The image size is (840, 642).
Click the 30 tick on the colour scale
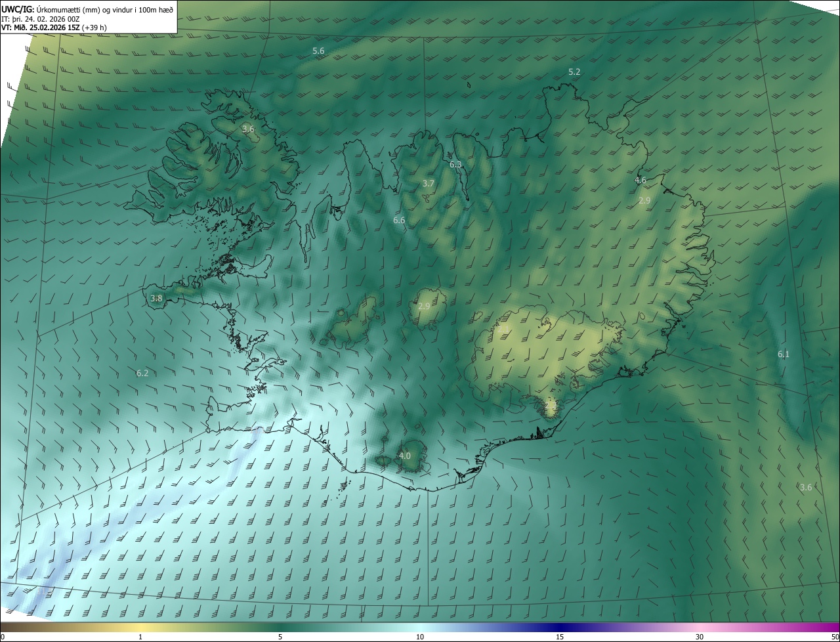coord(700,637)
